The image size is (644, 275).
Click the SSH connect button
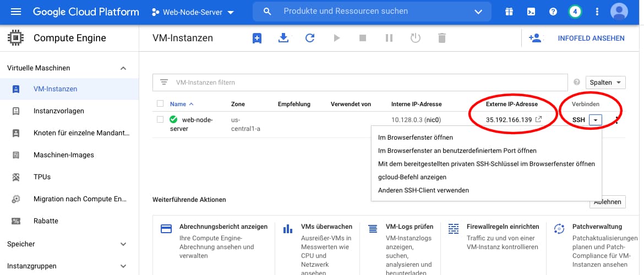tap(578, 120)
